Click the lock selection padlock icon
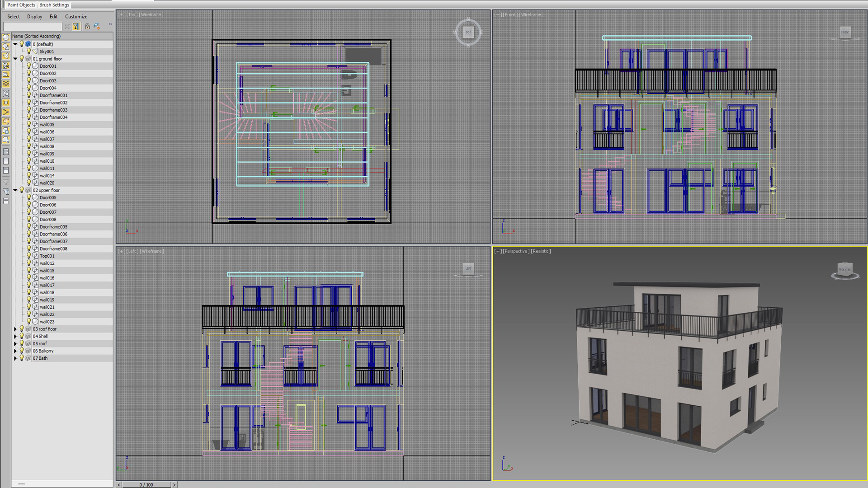The height and width of the screenshot is (488, 868). 87,27
